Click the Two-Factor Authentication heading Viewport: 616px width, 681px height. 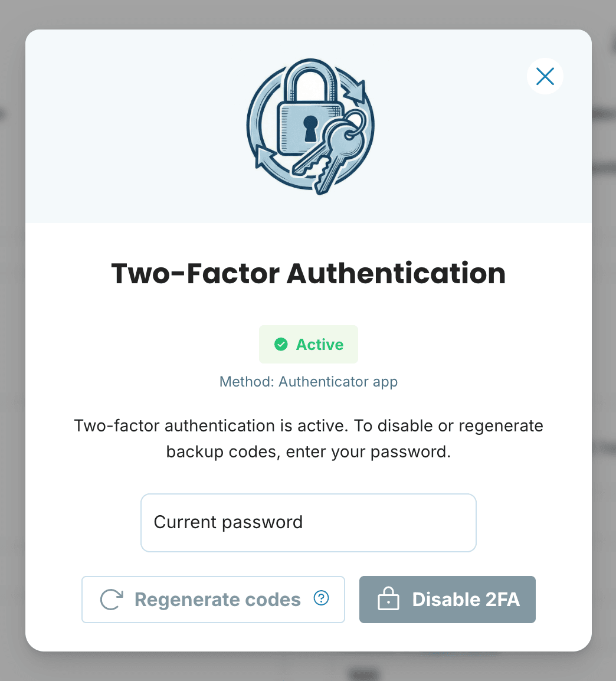point(308,274)
